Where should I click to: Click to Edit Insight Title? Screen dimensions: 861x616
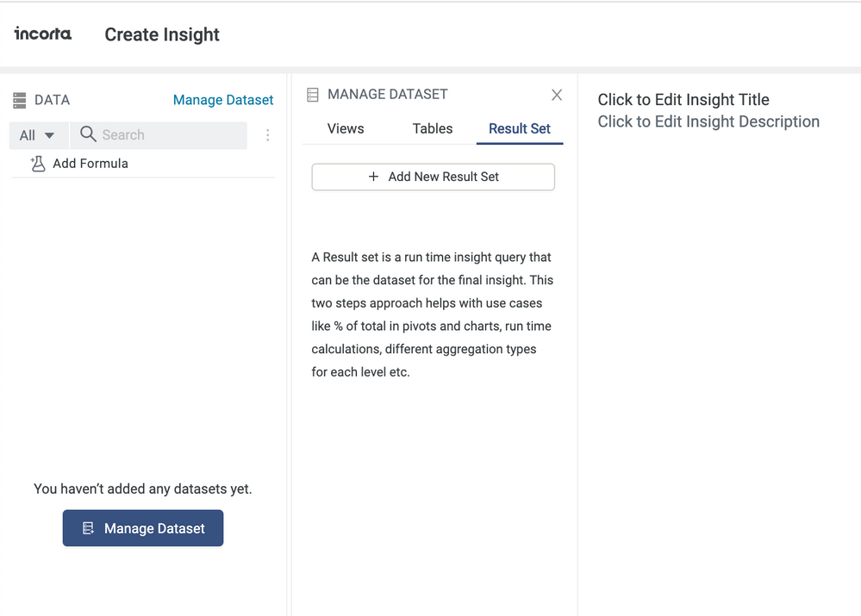click(x=683, y=100)
